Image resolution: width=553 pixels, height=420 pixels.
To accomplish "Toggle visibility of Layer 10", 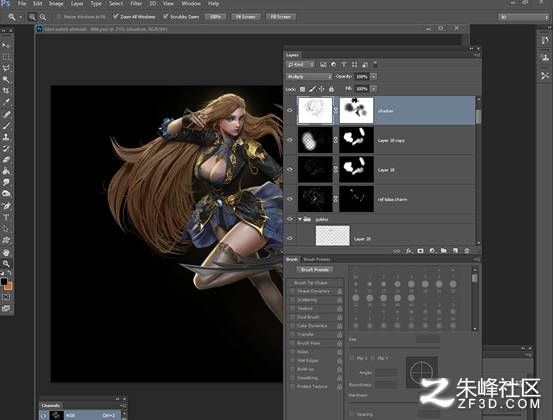I will click(290, 169).
